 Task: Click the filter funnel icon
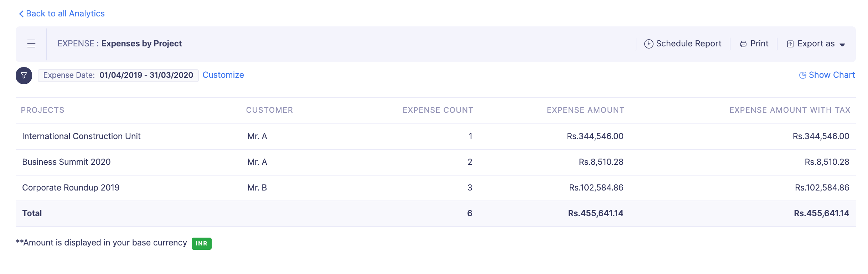point(24,75)
